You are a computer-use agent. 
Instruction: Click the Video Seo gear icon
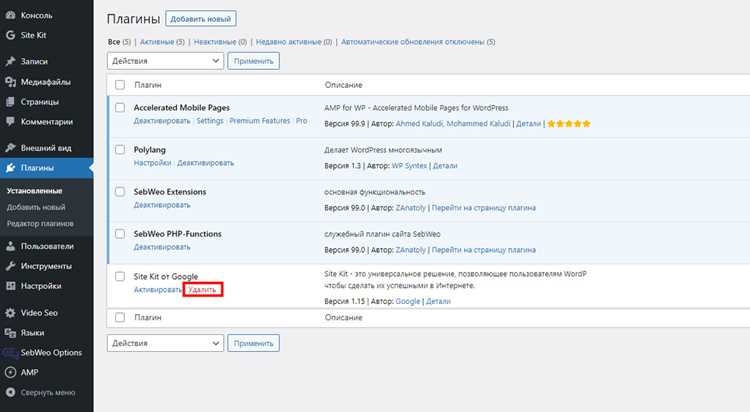coord(10,312)
